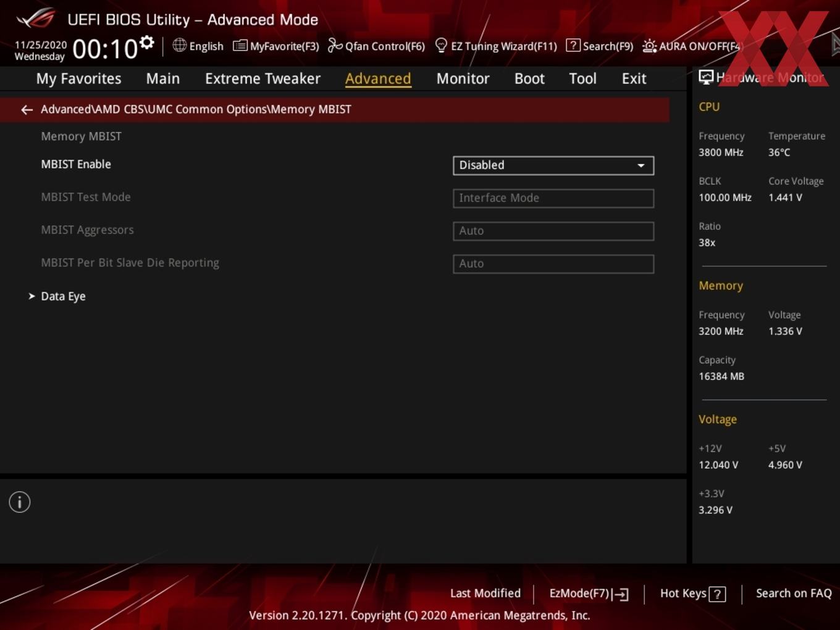Click the MBIST Enable dropdown arrow
Image resolution: width=840 pixels, height=630 pixels.
pyautogui.click(x=641, y=166)
